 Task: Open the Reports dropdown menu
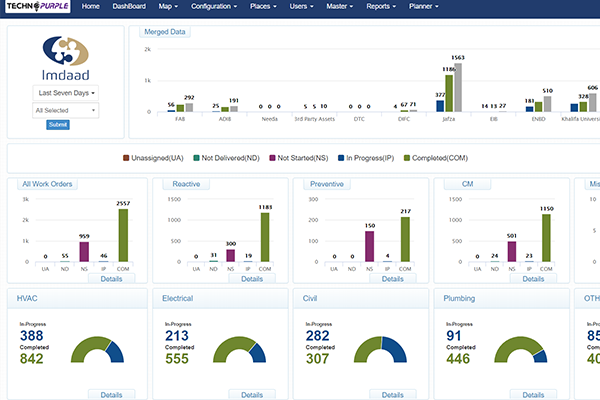381,6
